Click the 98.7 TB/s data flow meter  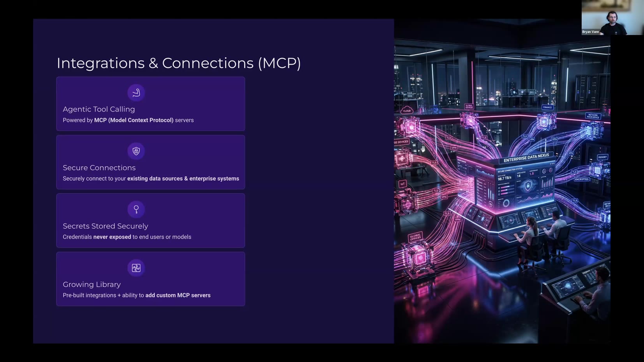[x=505, y=178]
